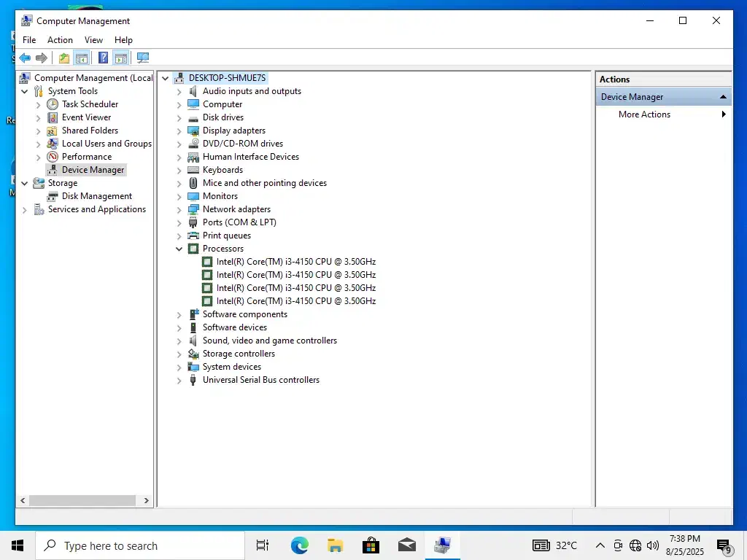
Task: Select the Performance tree node
Action: [x=86, y=157]
